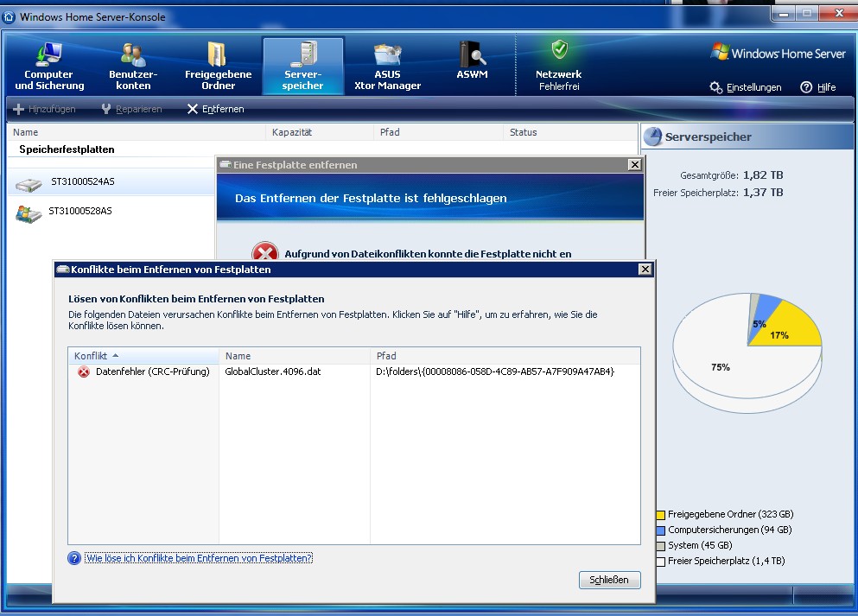Image resolution: width=858 pixels, height=616 pixels.
Task: Open the Hilfe help link
Action: pos(818,87)
